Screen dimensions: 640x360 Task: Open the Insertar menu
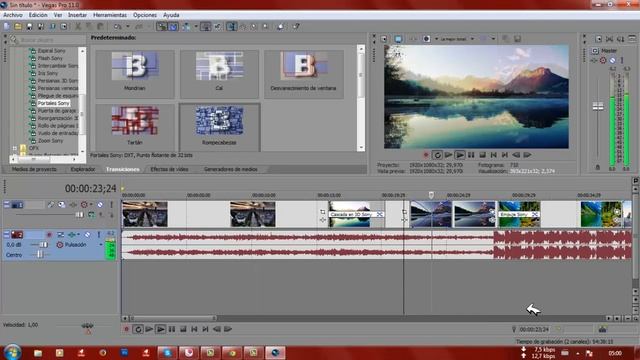(x=77, y=15)
